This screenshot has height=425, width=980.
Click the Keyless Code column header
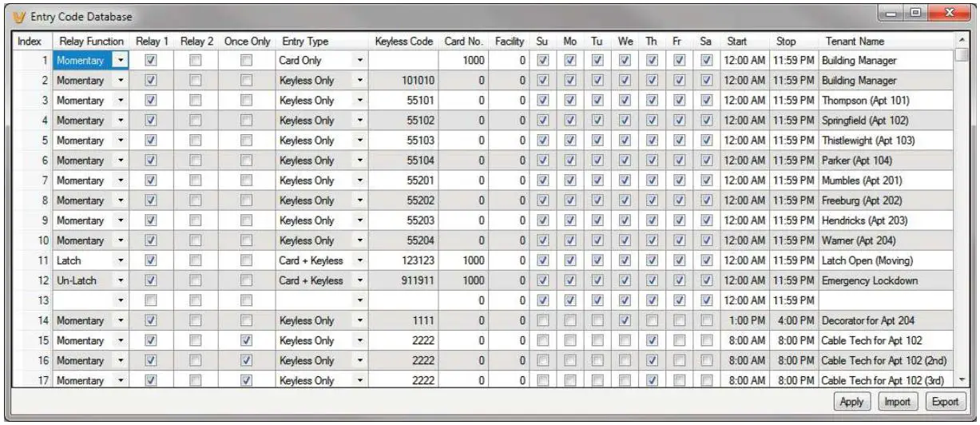tap(403, 41)
